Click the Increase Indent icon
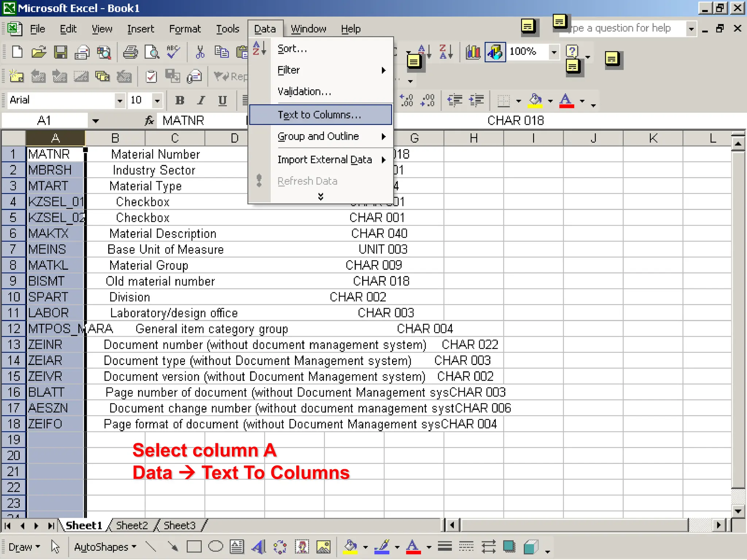Image resolution: width=747 pixels, height=560 pixels. pyautogui.click(x=477, y=100)
